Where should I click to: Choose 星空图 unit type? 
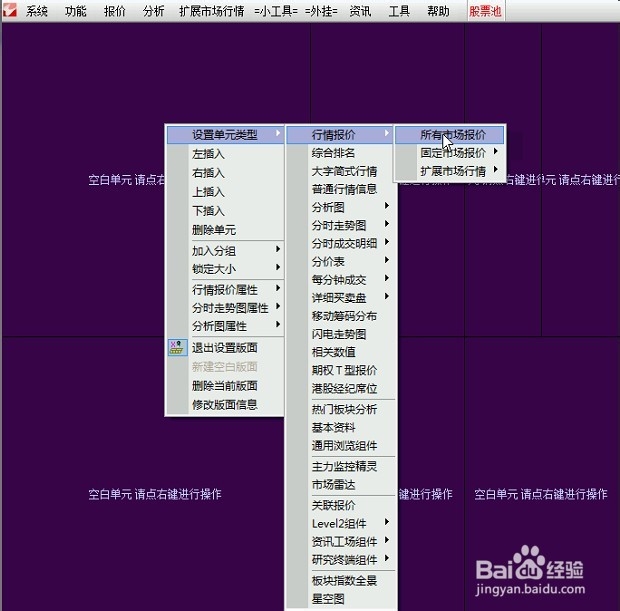pos(341,599)
